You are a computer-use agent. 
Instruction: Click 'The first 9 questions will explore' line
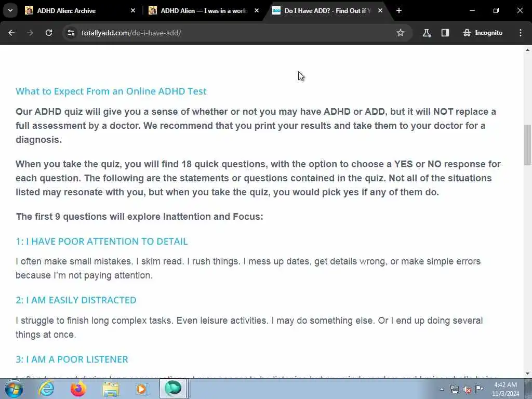coord(139,217)
